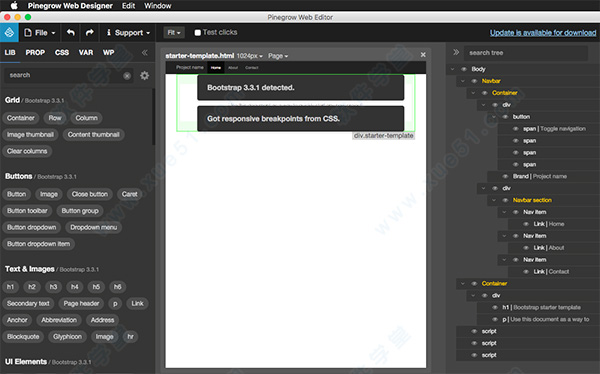Viewport: 600px width, 374px height.
Task: Collapse the Navbar section tree node
Action: (x=494, y=200)
